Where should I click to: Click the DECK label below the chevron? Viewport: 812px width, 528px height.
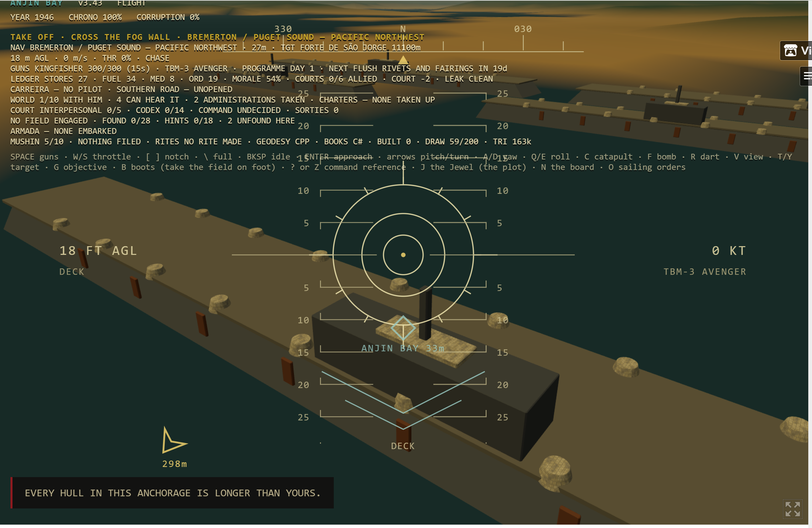coord(403,446)
